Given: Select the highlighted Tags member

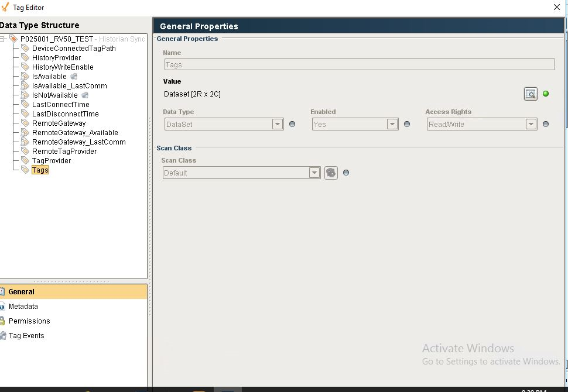Looking at the screenshot, I should click(40, 170).
